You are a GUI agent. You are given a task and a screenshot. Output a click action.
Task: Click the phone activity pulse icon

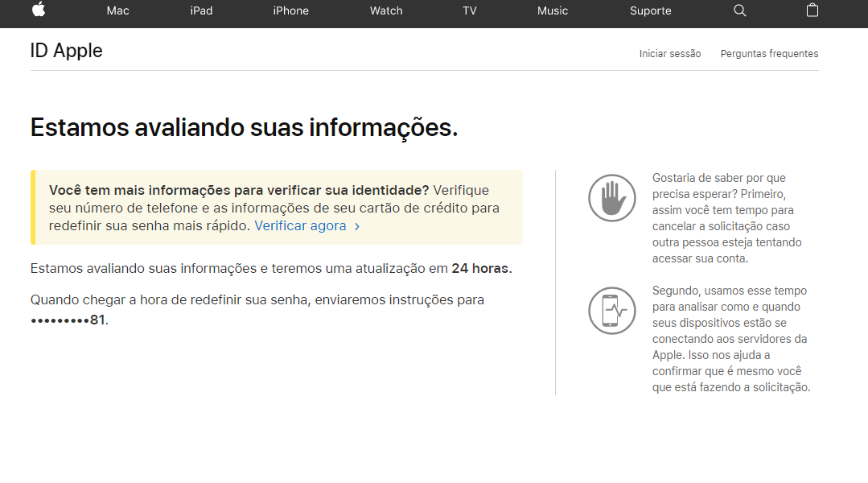[x=611, y=310]
